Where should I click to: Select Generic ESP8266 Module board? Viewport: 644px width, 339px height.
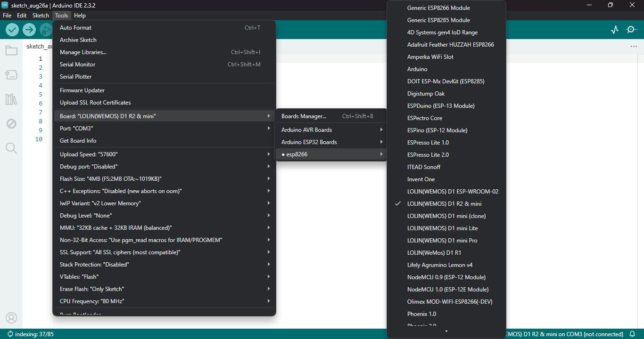tap(446, 8)
